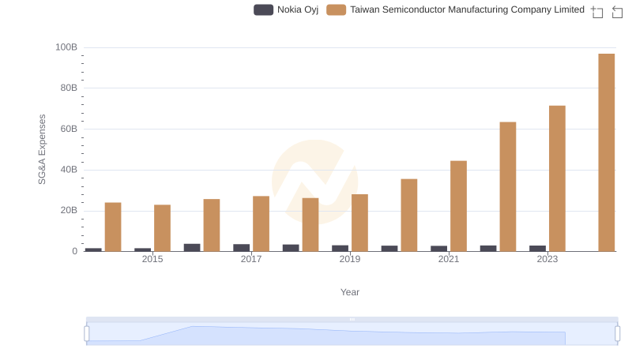Click the 60B y-axis label
Screen dimensions: 632x364
69,129
